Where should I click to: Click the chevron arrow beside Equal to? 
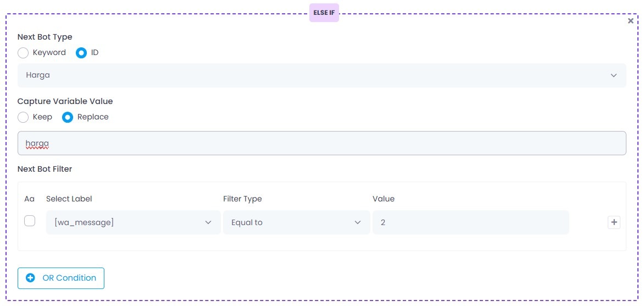[358, 222]
